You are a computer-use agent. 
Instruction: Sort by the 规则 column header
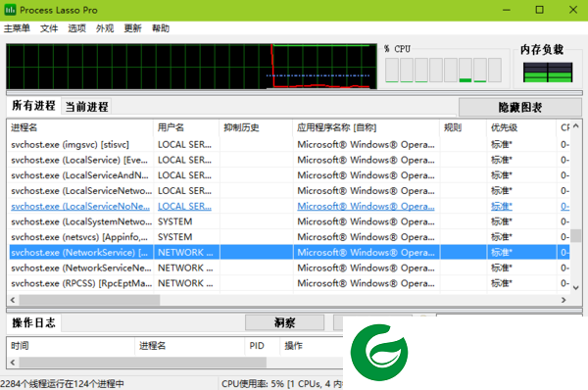tap(464, 127)
